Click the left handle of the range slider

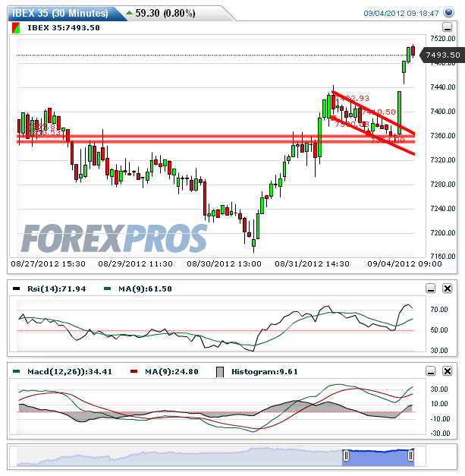coord(346,456)
